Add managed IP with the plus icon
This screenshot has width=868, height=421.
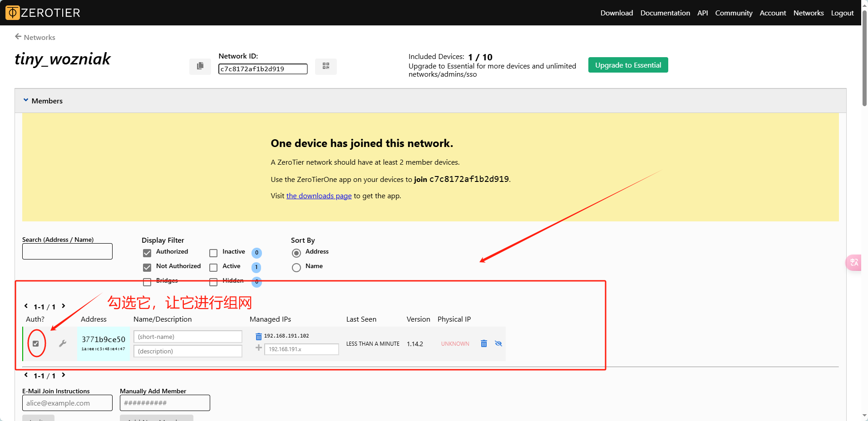point(258,348)
